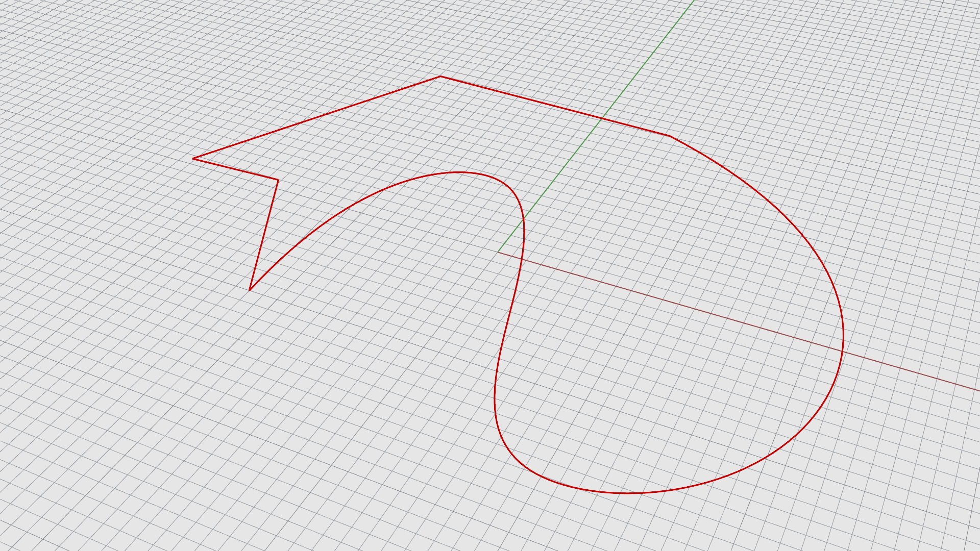This screenshot has width=980, height=551.
Task: Click the long straight edge from left corner to top
Action: [316, 118]
